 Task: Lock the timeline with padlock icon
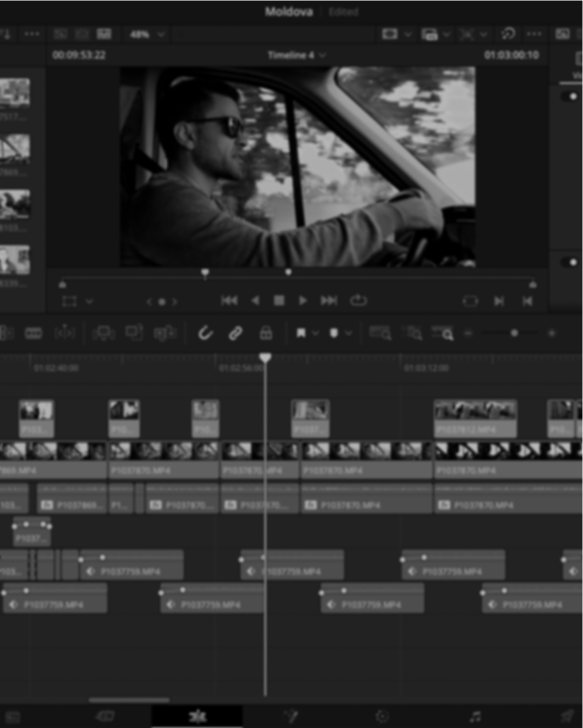[265, 333]
